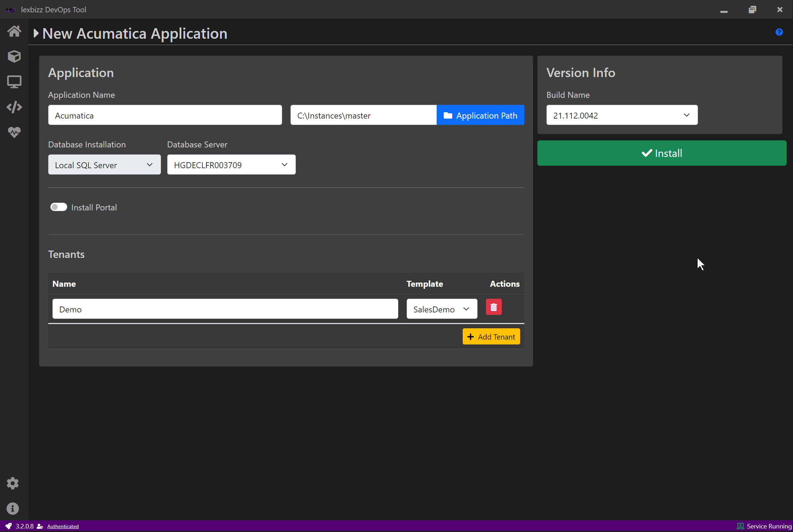Click the Demo tenant name field

(x=225, y=309)
